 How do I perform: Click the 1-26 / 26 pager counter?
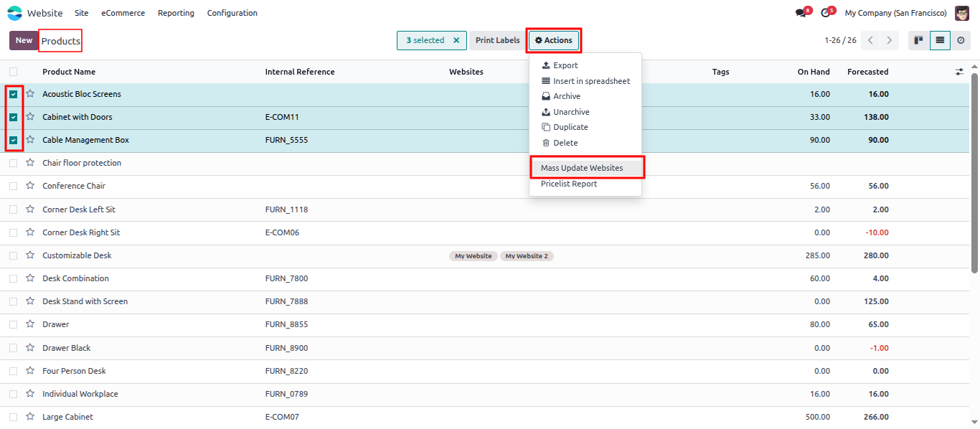pos(840,40)
